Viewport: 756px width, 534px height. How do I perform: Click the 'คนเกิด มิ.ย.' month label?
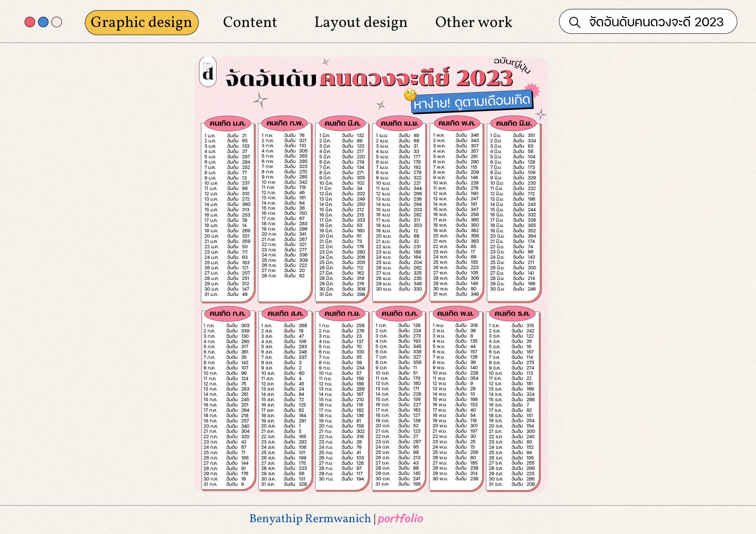514,124
